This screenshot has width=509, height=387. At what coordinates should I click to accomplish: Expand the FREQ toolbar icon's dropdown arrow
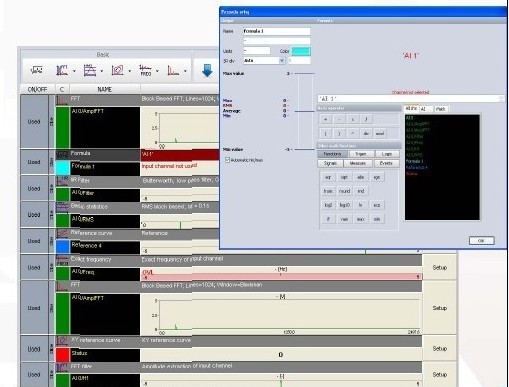click(157, 71)
